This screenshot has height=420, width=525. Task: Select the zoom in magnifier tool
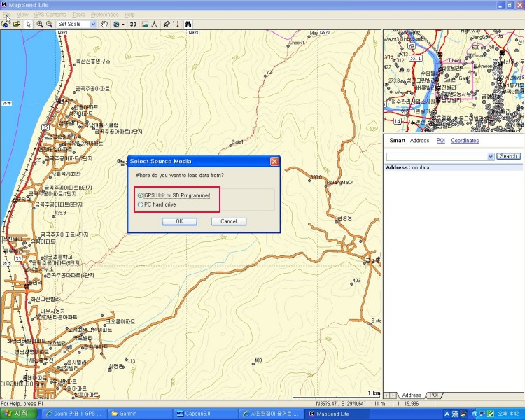click(40, 24)
